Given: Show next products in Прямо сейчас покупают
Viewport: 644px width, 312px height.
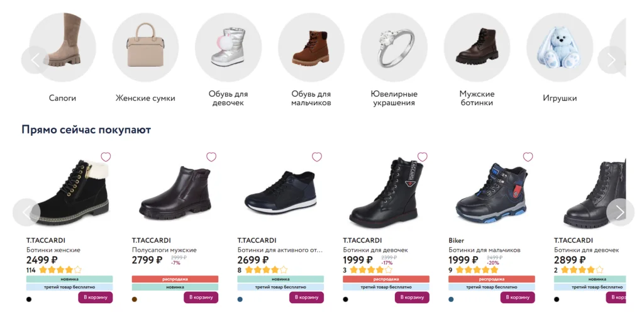Looking at the screenshot, I should (x=619, y=213).
